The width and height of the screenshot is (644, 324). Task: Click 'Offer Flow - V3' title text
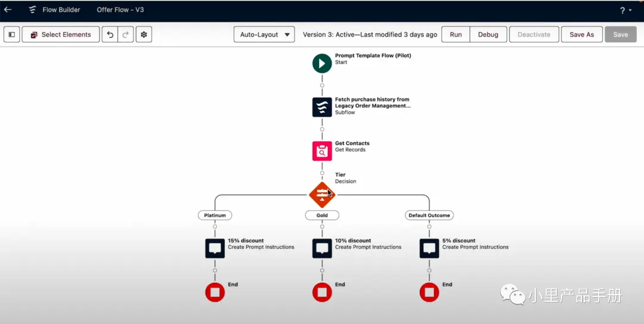120,10
